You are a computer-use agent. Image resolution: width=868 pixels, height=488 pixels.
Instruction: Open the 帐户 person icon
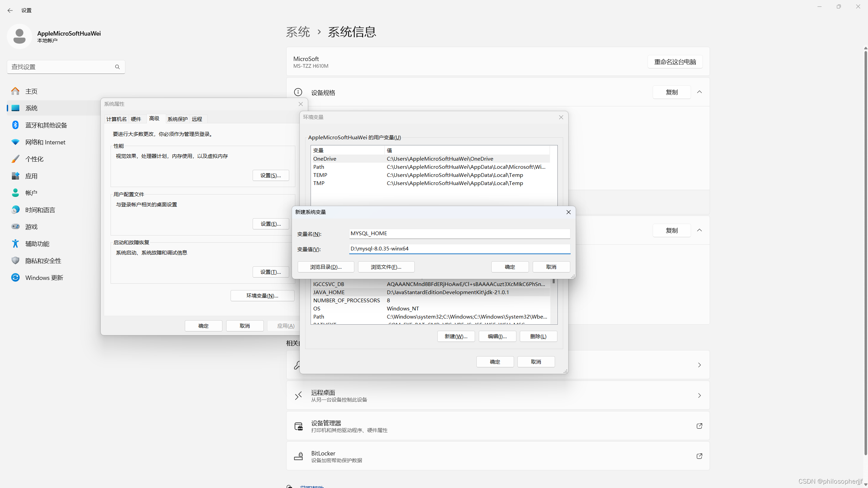click(x=15, y=193)
